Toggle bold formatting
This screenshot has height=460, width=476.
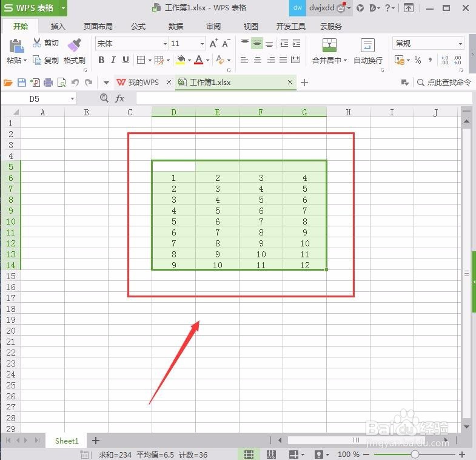click(x=101, y=60)
